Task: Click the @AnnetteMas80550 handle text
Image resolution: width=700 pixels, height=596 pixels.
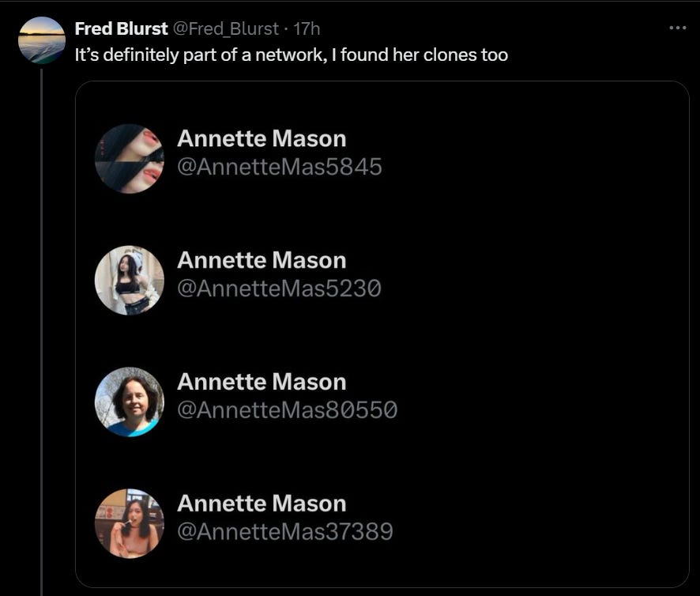Action: point(287,409)
